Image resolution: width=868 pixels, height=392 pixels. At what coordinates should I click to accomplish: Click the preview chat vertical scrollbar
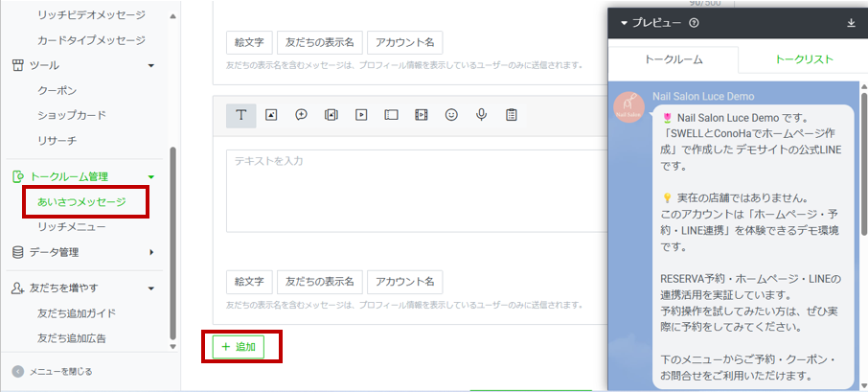click(x=863, y=163)
